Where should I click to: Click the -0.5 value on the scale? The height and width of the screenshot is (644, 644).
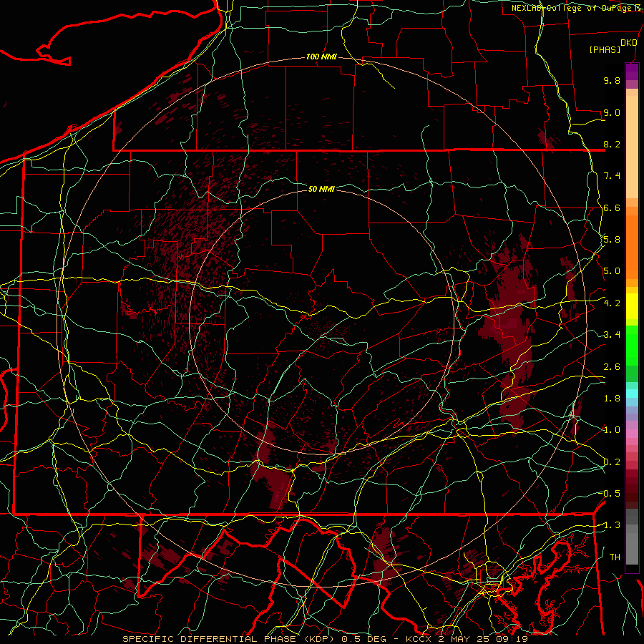point(610,493)
